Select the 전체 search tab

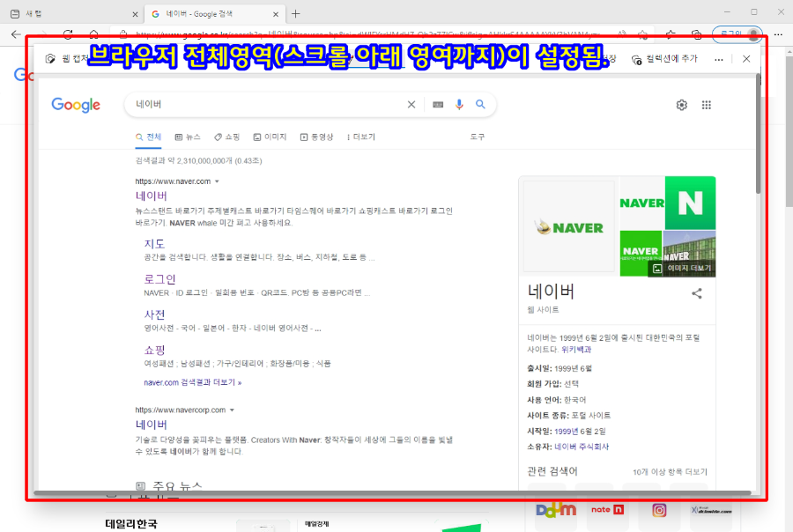coord(148,137)
